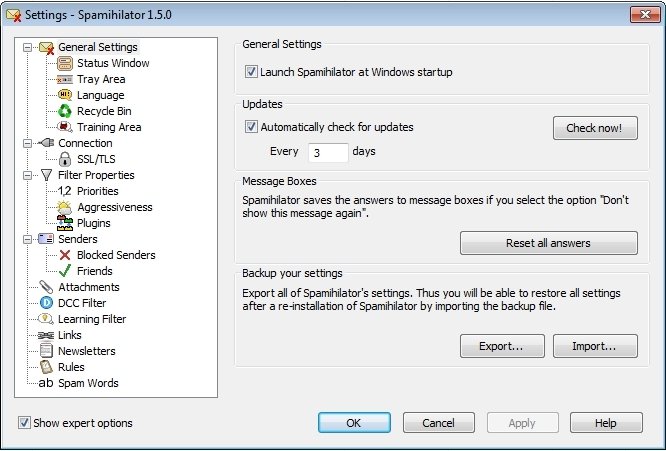Open the Recycle Bin settings page

[x=104, y=111]
